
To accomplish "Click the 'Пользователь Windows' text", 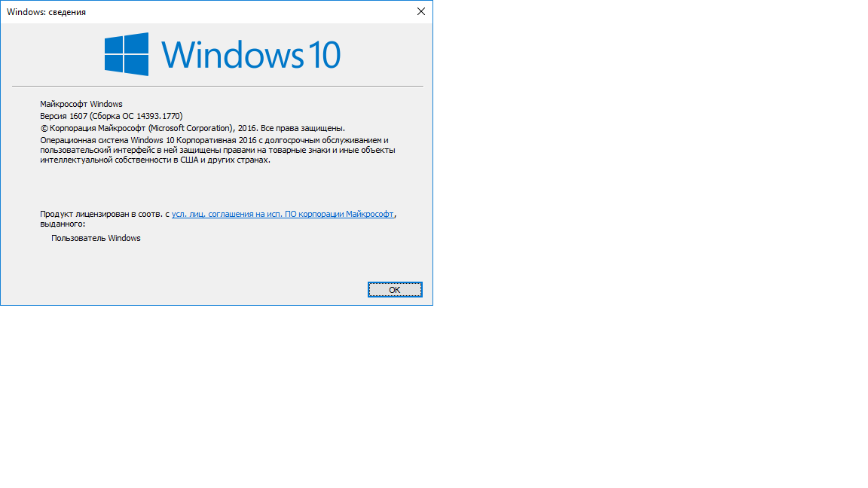I will coord(96,238).
